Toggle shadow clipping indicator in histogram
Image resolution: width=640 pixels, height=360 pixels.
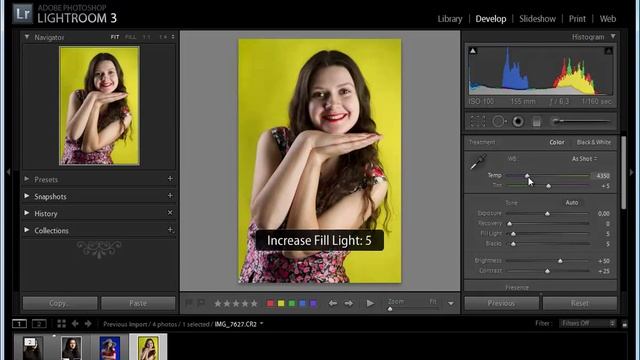[473, 51]
